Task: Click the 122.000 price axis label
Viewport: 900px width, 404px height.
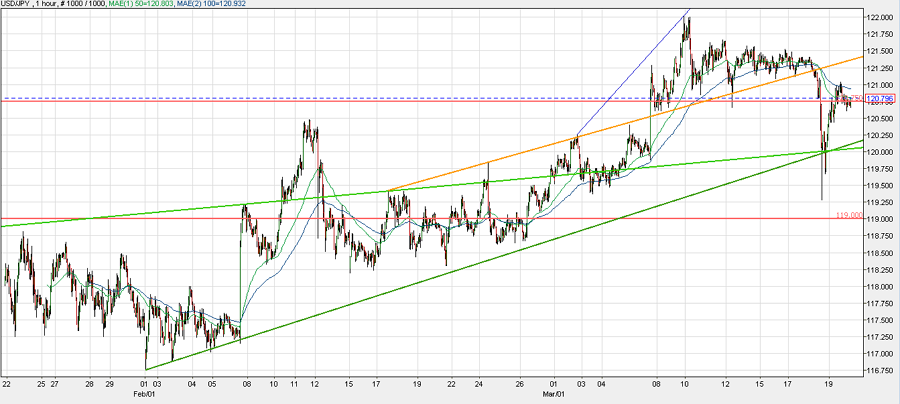Action: [x=880, y=18]
